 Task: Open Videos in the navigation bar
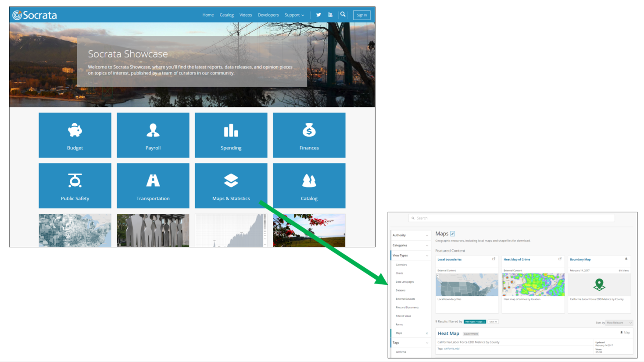[246, 15]
